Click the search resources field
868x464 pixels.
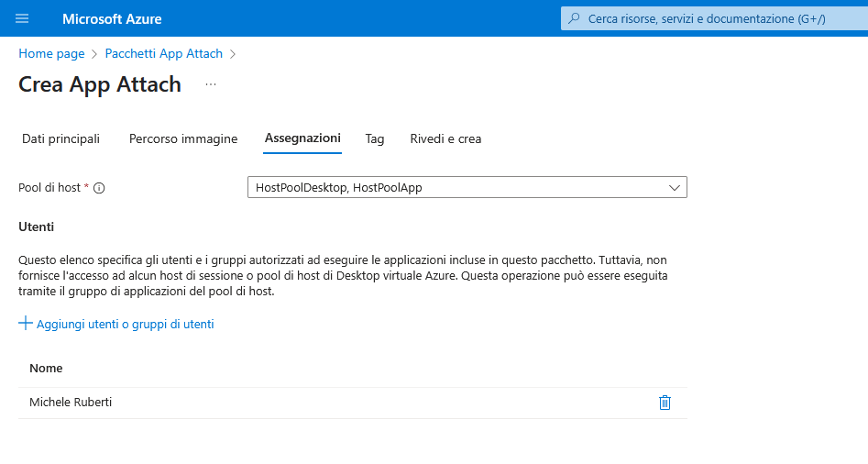tap(714, 19)
